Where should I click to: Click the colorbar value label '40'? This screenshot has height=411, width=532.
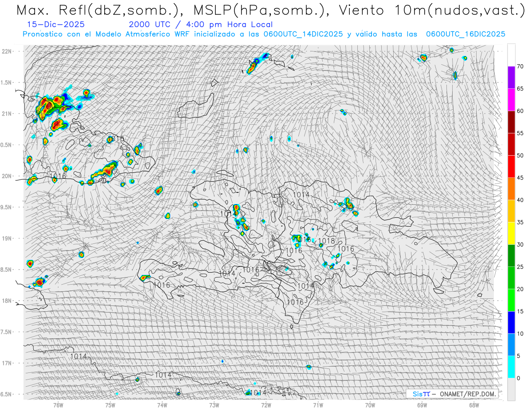coord(520,200)
